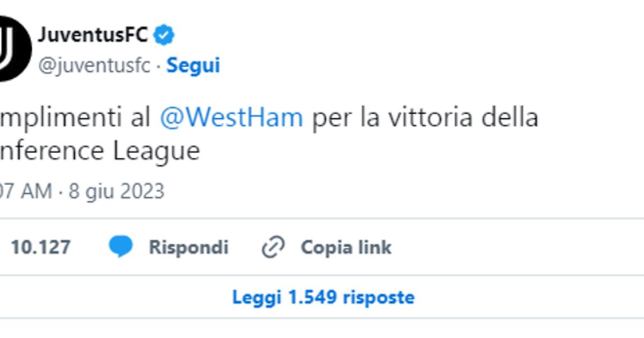Click the blue speech bubble reply icon

[121, 247]
